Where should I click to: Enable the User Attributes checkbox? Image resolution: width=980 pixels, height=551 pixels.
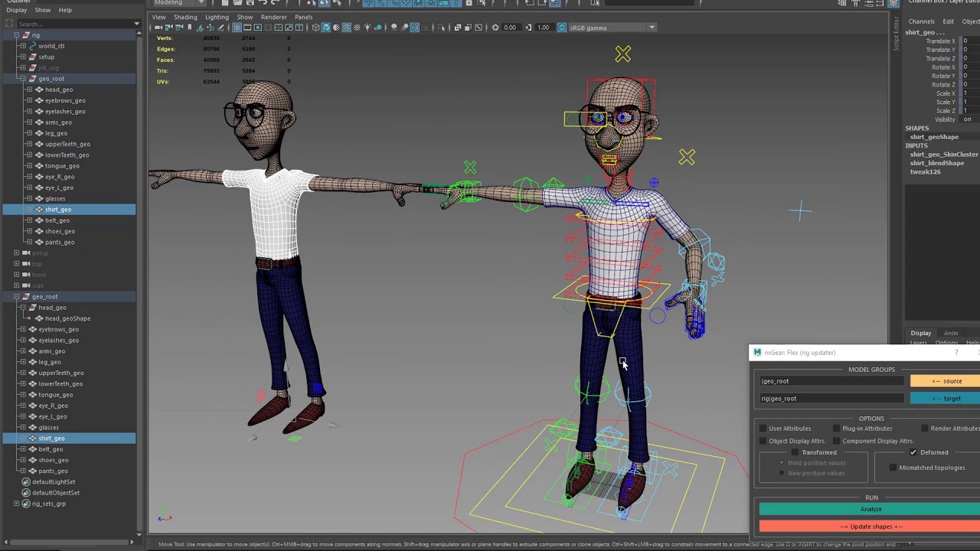[x=763, y=429]
